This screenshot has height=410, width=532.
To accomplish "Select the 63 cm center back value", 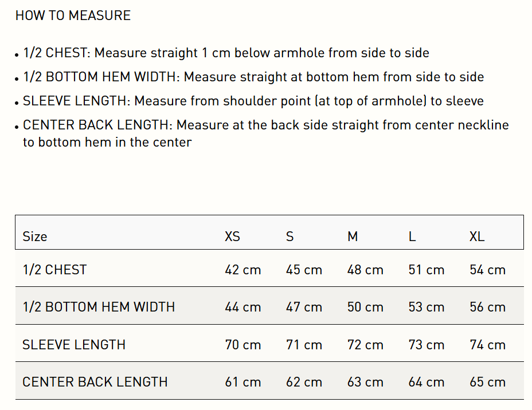I will (x=365, y=382).
